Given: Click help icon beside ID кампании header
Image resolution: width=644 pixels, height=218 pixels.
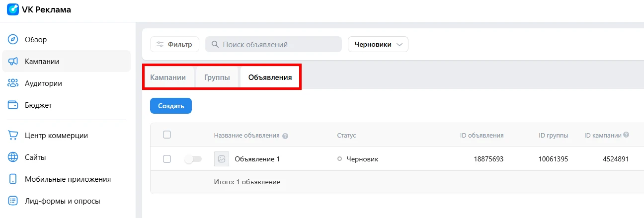Looking at the screenshot, I should click(x=626, y=135).
